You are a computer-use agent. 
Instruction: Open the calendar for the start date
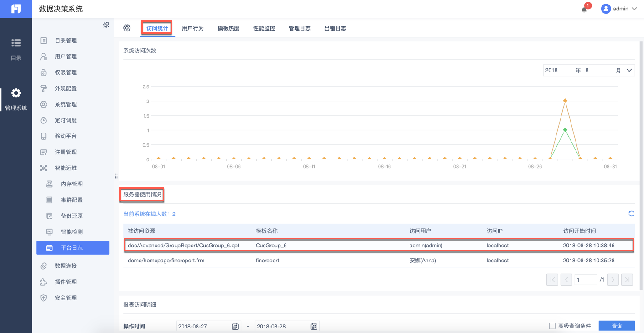(x=235, y=326)
